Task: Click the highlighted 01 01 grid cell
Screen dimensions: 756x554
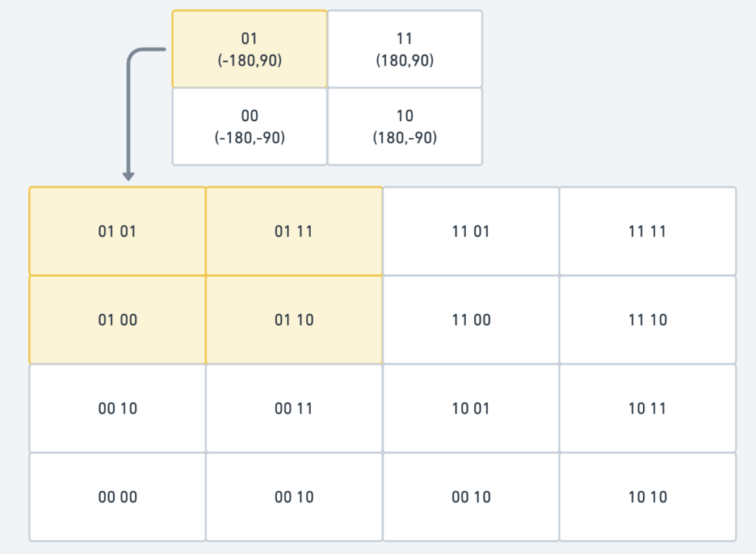Action: tap(117, 231)
